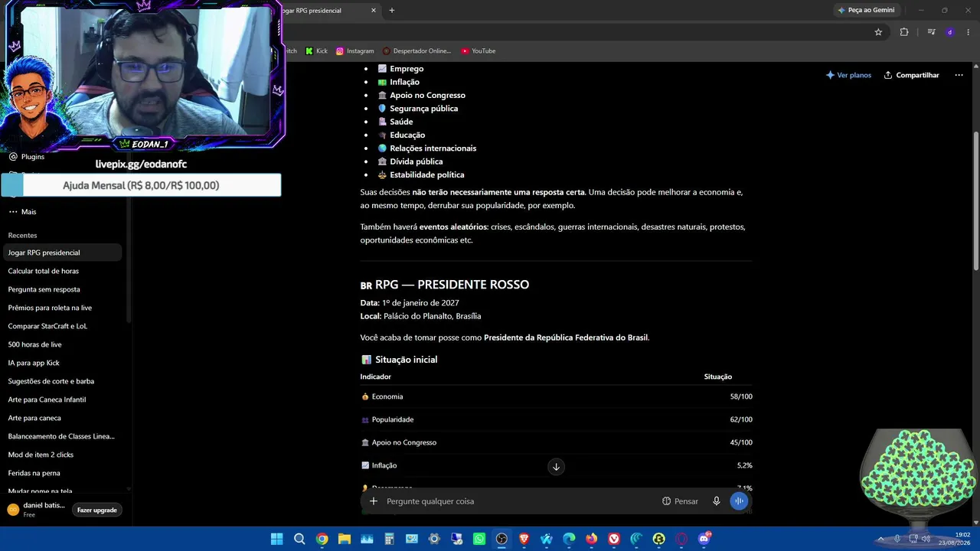Click the Economia row value 58/100
Viewport: 980px width, 551px height.
741,396
